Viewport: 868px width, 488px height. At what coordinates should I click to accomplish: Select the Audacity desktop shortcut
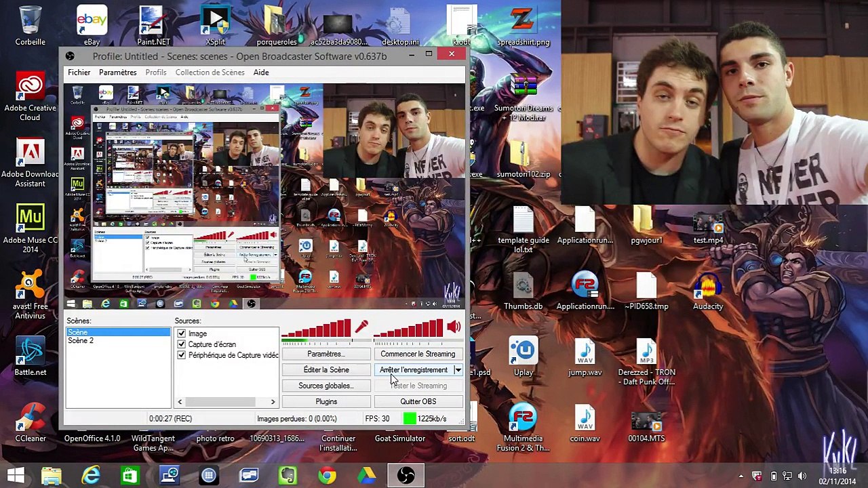point(708,290)
